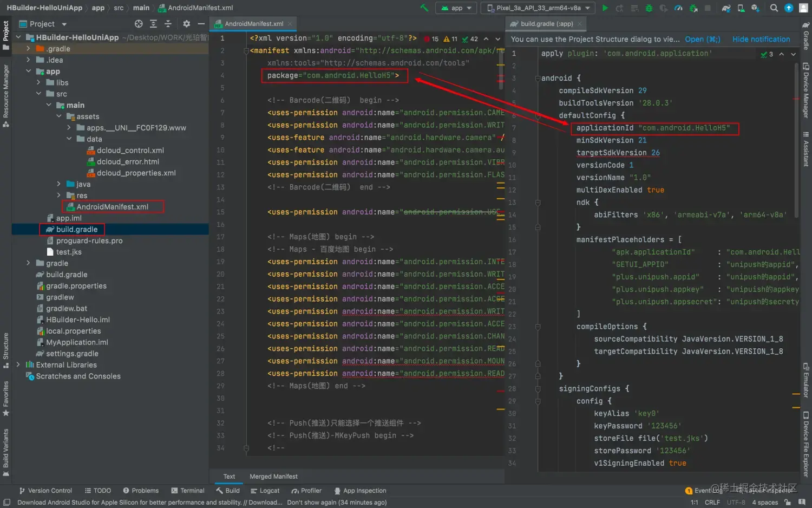Run the app with the green play icon
This screenshot has height=508, width=812.
tap(605, 8)
